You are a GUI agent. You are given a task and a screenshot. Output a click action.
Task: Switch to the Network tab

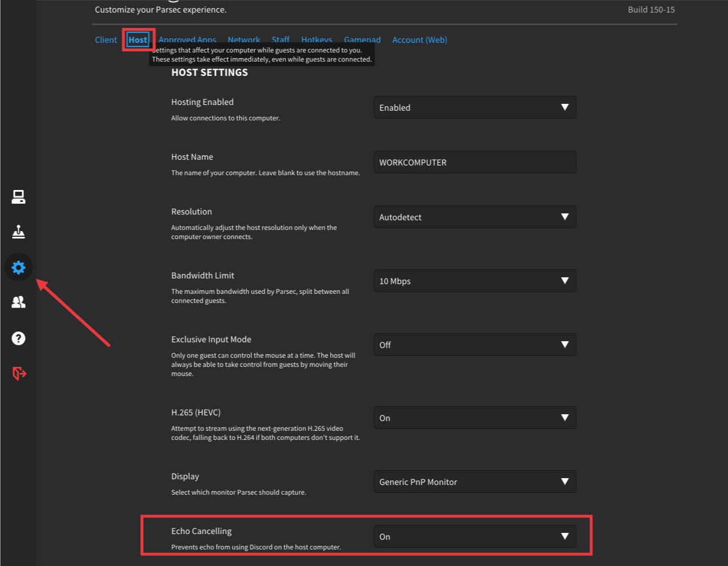[x=243, y=39]
